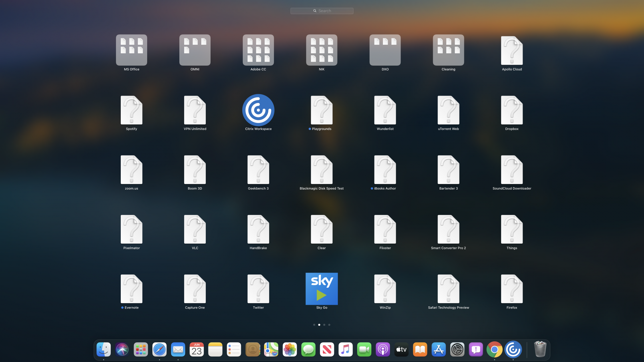Open the MS Office folder
644x362 pixels.
coord(131,50)
